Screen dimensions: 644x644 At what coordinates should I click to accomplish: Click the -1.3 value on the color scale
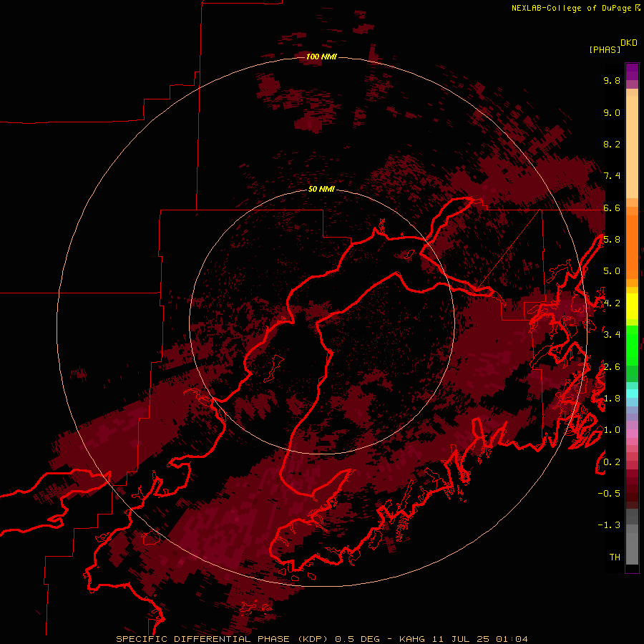point(609,526)
